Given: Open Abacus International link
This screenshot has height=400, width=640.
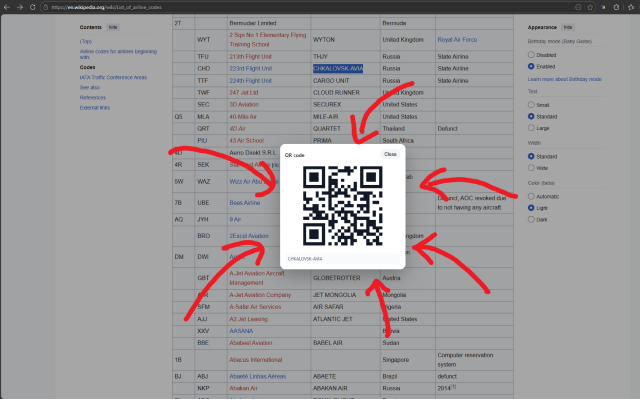Looking at the screenshot, I should pyautogui.click(x=256, y=360).
